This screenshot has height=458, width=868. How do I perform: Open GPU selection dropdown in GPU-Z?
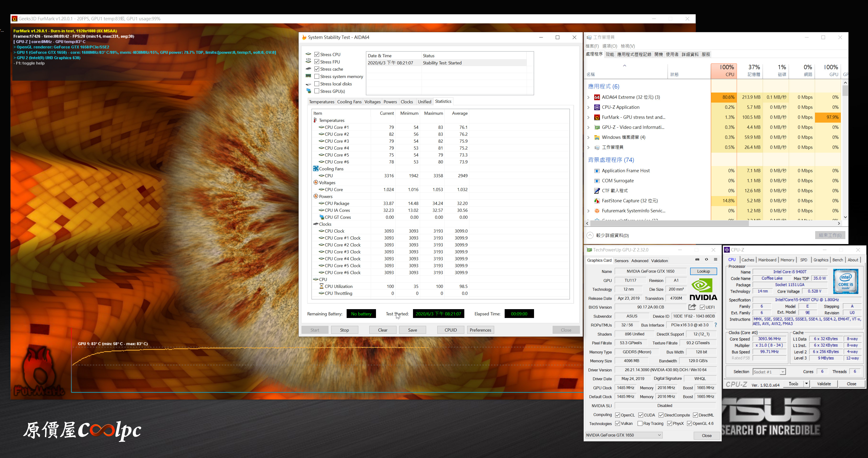(x=624, y=435)
